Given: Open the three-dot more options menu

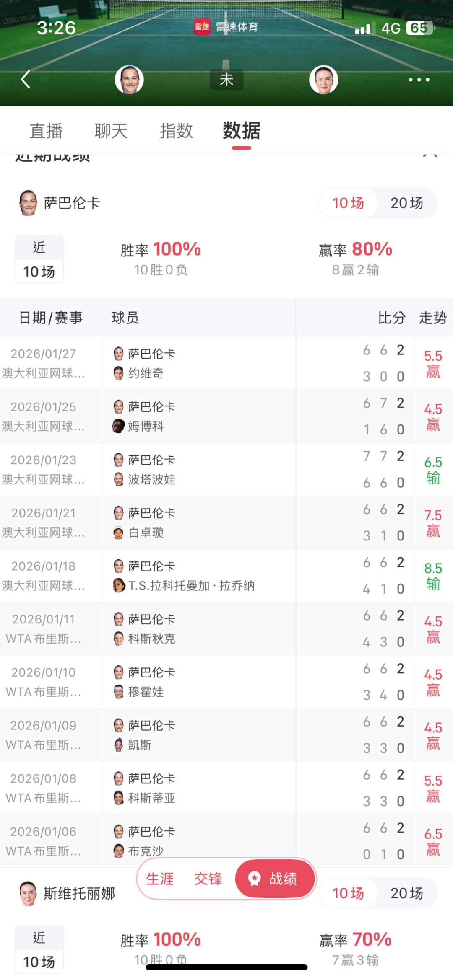Looking at the screenshot, I should click(419, 80).
